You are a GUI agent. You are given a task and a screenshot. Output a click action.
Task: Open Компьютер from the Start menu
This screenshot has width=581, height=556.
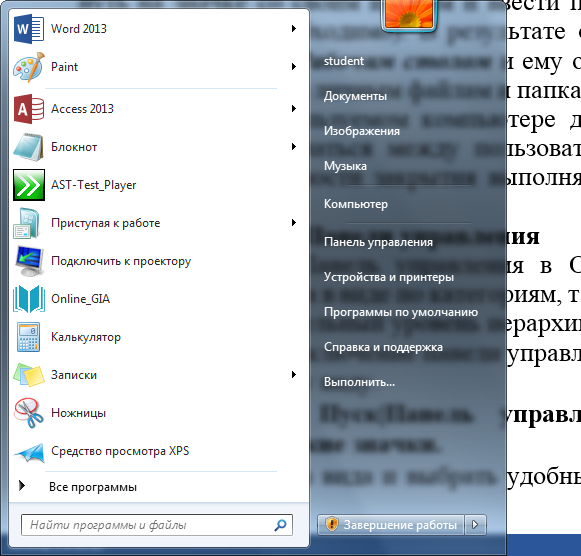pyautogui.click(x=356, y=204)
